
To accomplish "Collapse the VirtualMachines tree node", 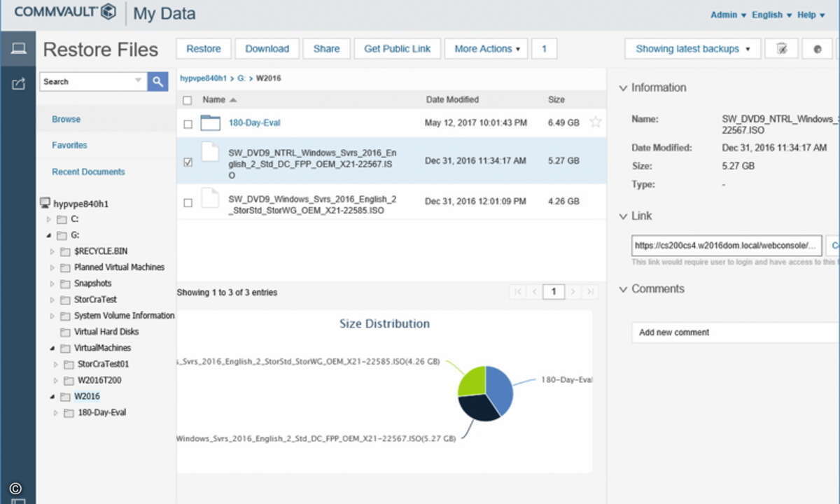I will [52, 348].
